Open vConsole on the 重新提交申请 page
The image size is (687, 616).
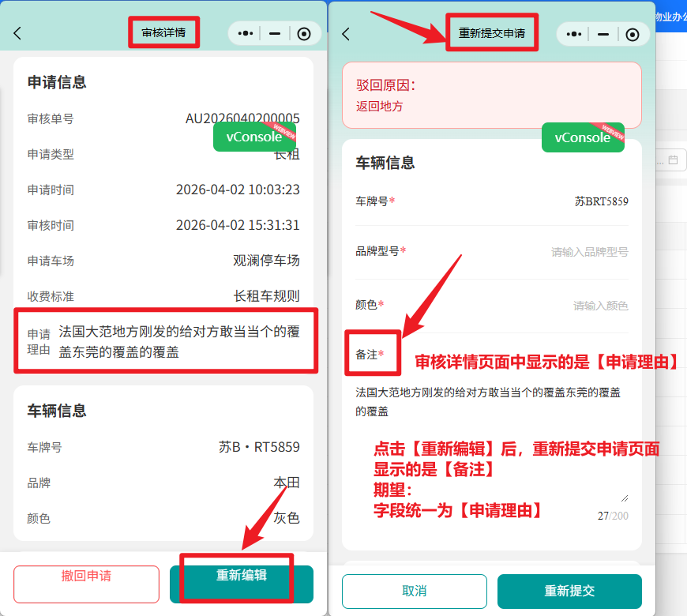tap(583, 137)
